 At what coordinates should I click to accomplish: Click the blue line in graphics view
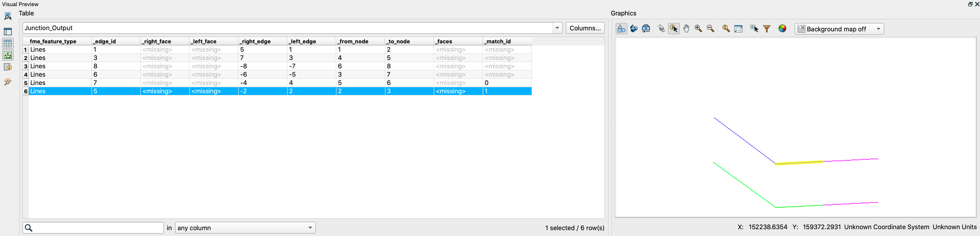point(745,141)
